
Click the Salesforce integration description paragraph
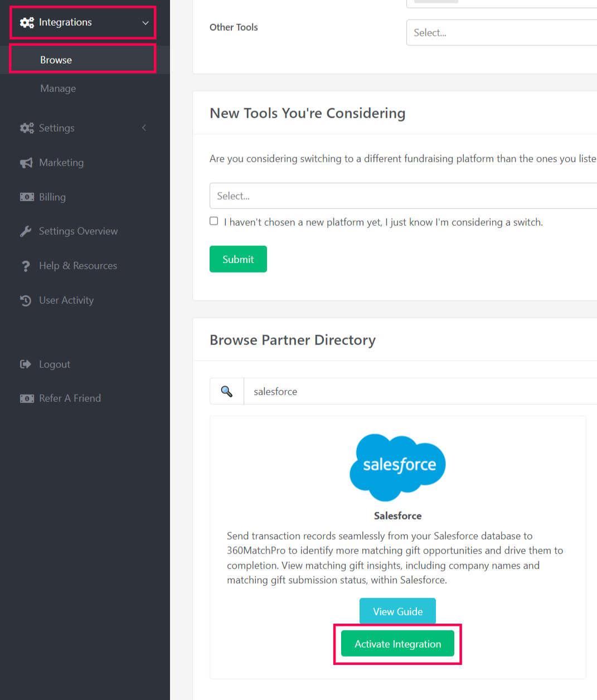tap(395, 558)
